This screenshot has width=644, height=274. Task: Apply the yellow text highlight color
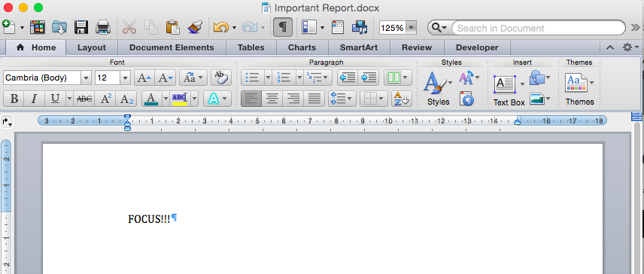[x=180, y=99]
